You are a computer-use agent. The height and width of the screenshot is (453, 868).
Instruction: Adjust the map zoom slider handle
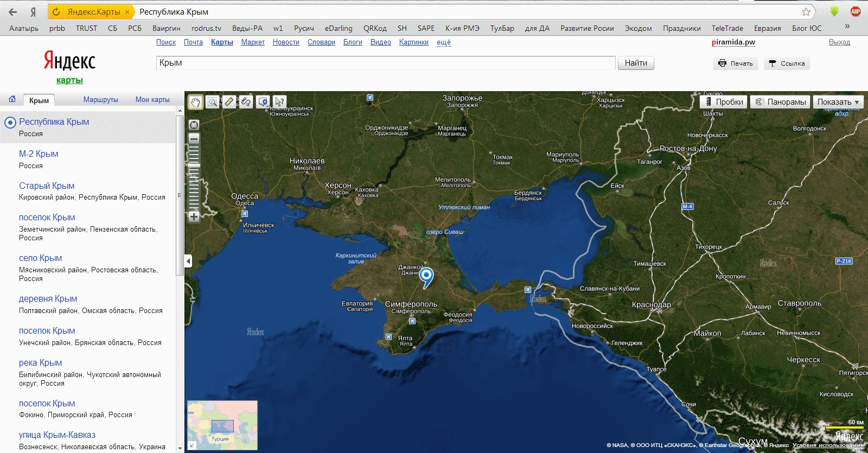(194, 166)
